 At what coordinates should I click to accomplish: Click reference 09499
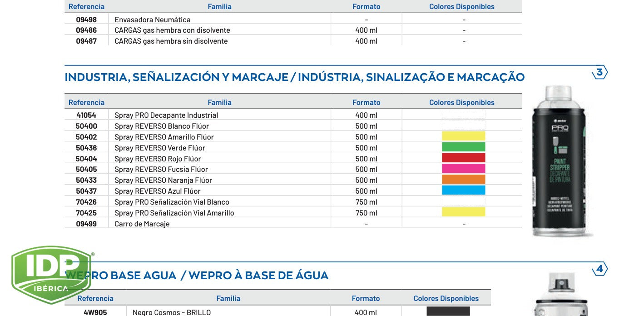click(86, 224)
